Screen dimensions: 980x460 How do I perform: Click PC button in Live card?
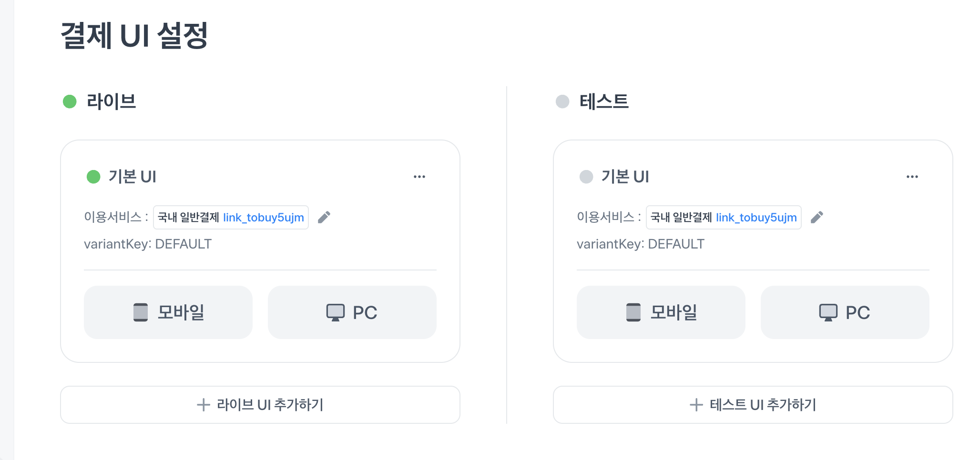click(352, 312)
